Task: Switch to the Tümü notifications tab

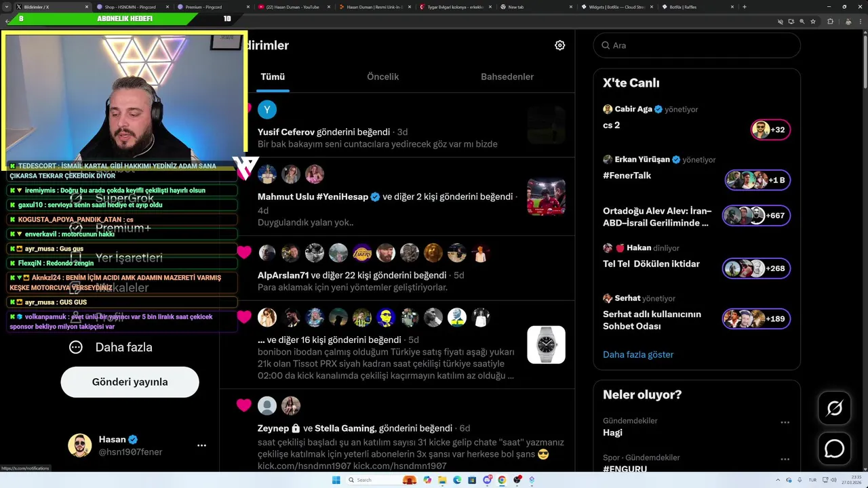Action: tap(273, 77)
